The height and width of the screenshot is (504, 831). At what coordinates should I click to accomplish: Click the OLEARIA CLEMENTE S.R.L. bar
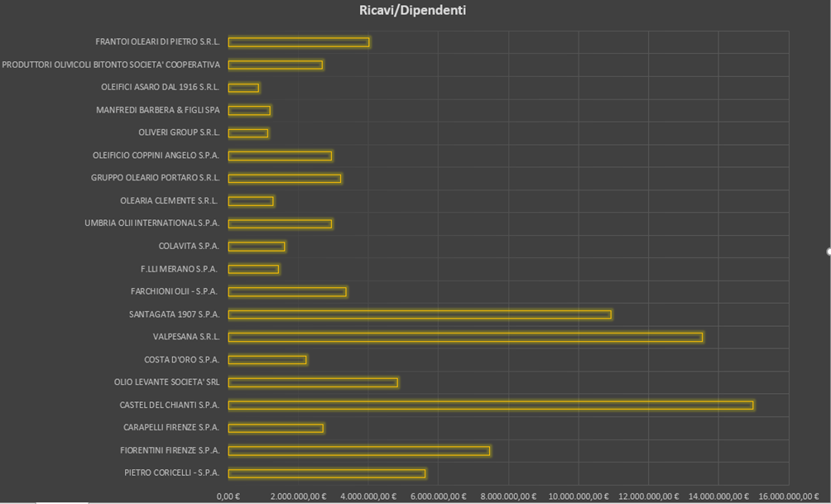(x=251, y=201)
